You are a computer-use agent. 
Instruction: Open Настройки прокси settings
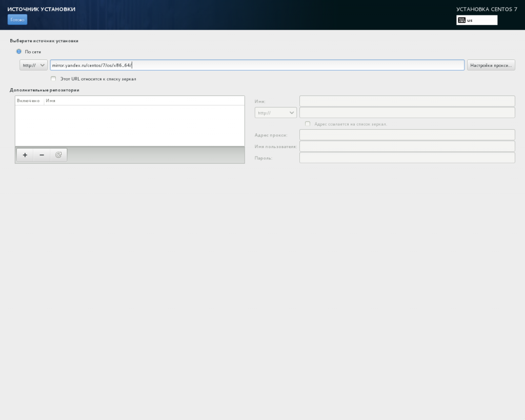[x=491, y=65]
